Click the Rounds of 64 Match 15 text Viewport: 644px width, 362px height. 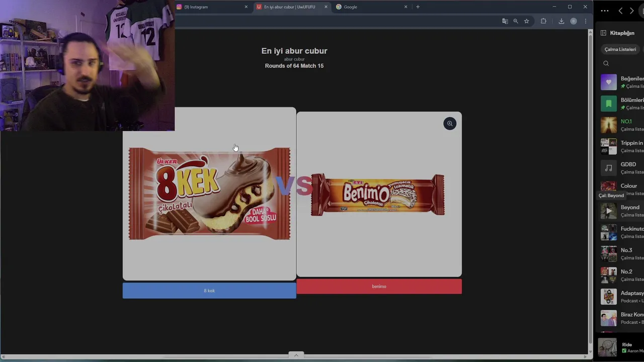click(294, 66)
